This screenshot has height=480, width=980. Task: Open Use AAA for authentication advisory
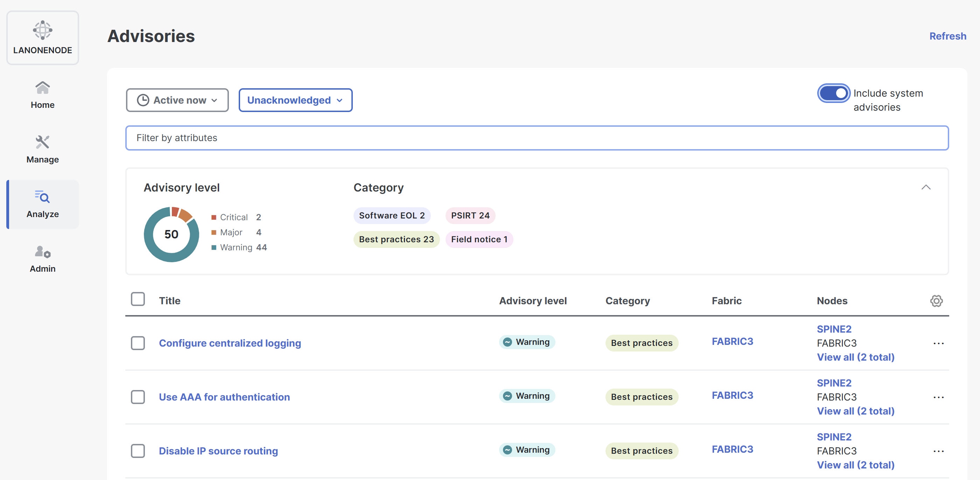224,397
